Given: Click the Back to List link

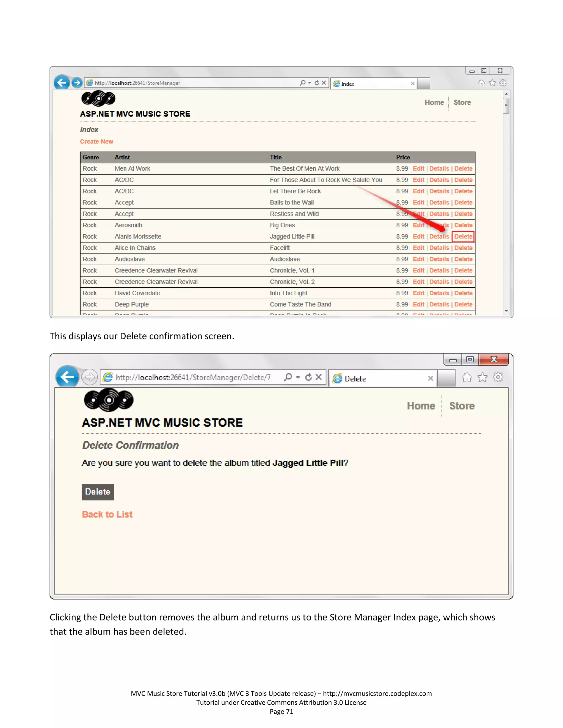Looking at the screenshot, I should point(107,514).
